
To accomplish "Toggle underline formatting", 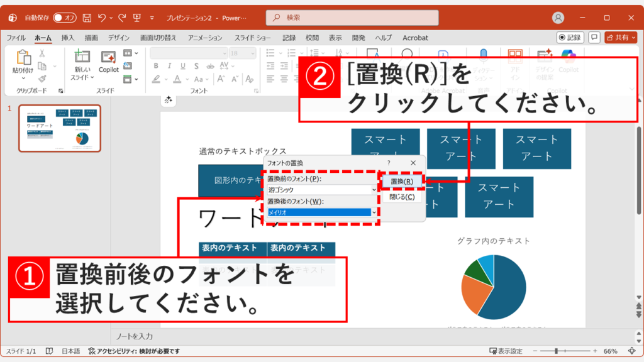I will coord(183,66).
